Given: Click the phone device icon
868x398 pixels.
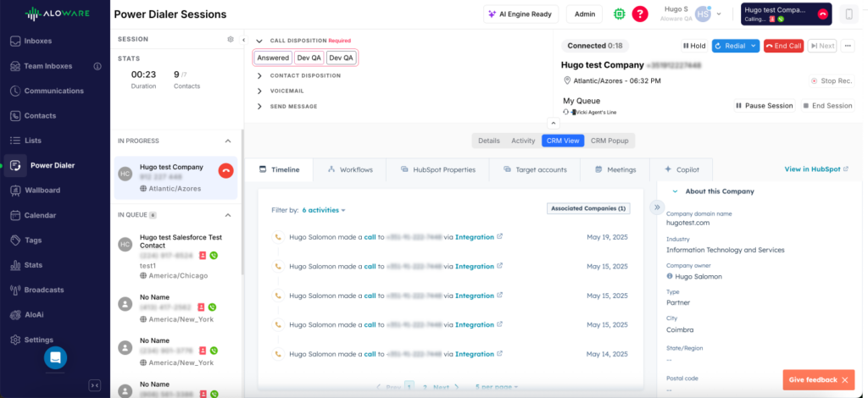Looking at the screenshot, I should 849,14.
